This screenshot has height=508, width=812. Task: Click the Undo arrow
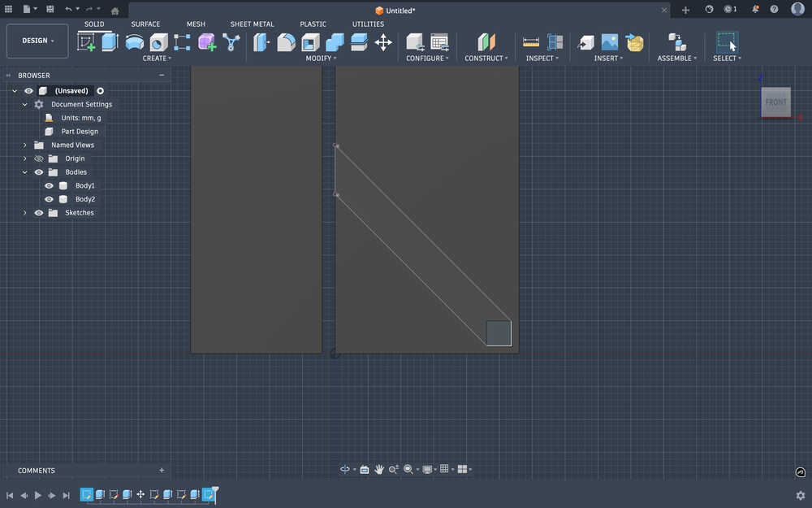[x=68, y=9]
